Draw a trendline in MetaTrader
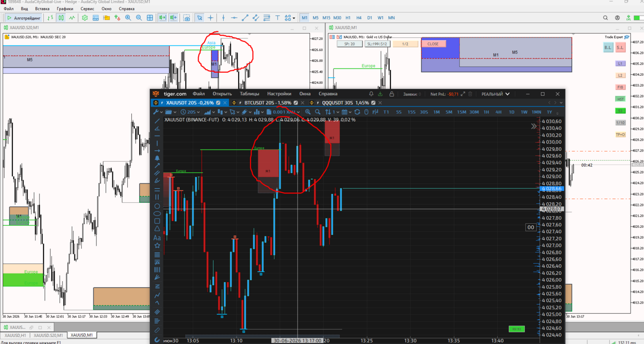Screen dimensions: 644x344 [x=245, y=18]
